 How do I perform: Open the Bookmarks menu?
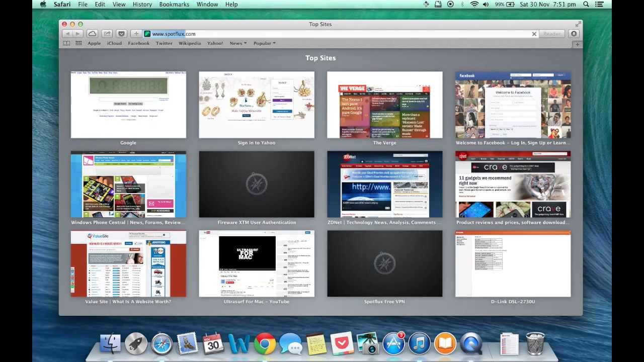pos(174,4)
